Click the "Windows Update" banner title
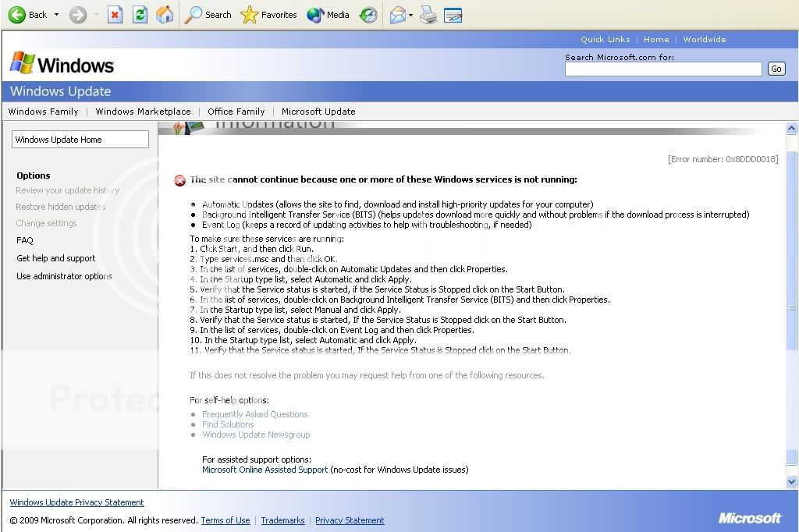The height and width of the screenshot is (532, 799). (61, 91)
